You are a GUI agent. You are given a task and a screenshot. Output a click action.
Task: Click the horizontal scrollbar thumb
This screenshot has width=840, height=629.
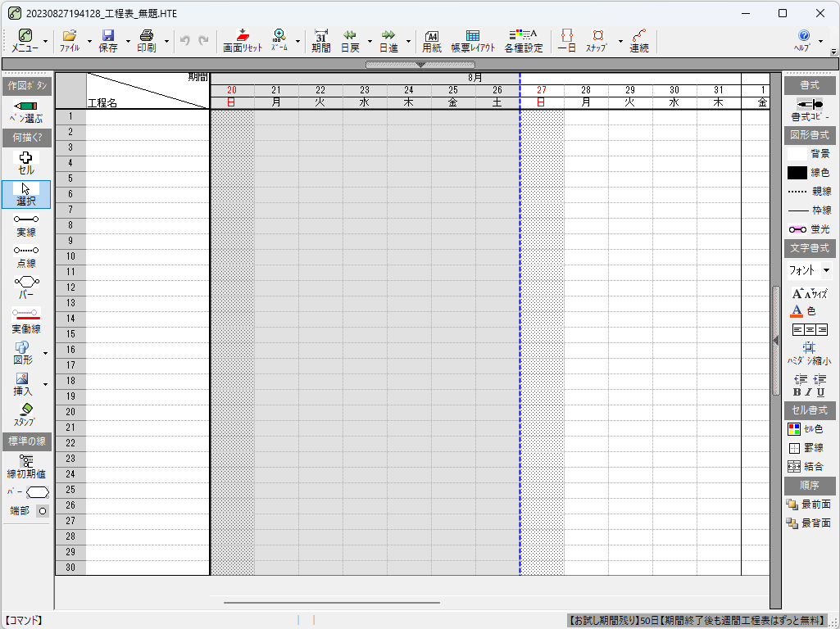[x=332, y=603]
